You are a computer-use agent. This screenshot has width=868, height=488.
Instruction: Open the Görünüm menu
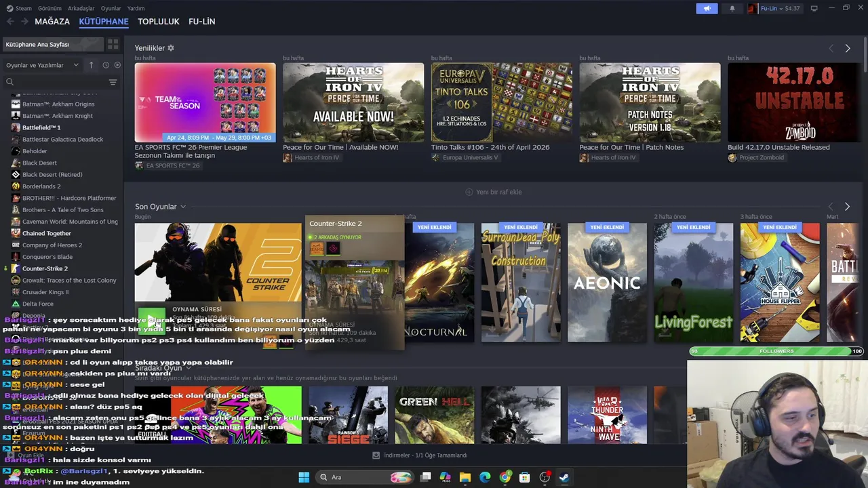coord(50,8)
